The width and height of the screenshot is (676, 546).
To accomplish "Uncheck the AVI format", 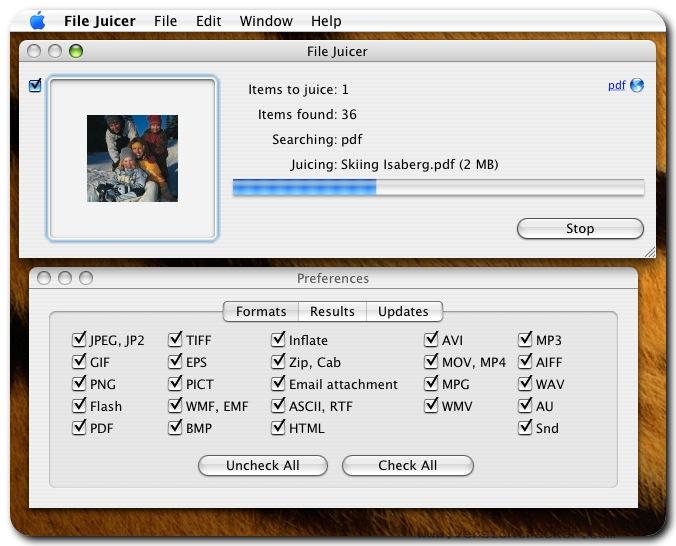I will click(x=431, y=339).
